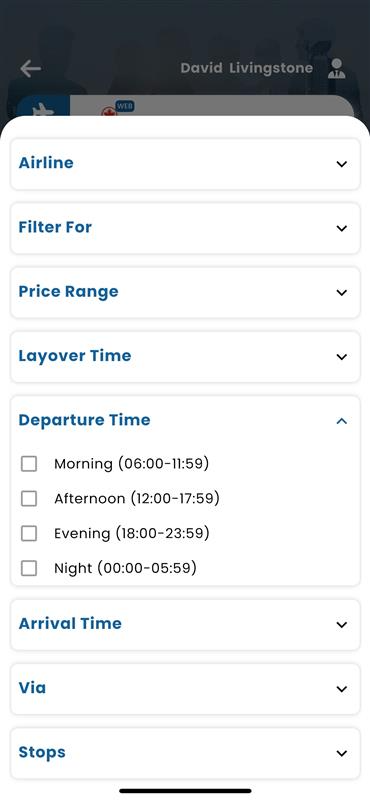The height and width of the screenshot is (800, 370).
Task: Tick the Night (00:00-05:59) checkbox
Action: click(x=29, y=568)
